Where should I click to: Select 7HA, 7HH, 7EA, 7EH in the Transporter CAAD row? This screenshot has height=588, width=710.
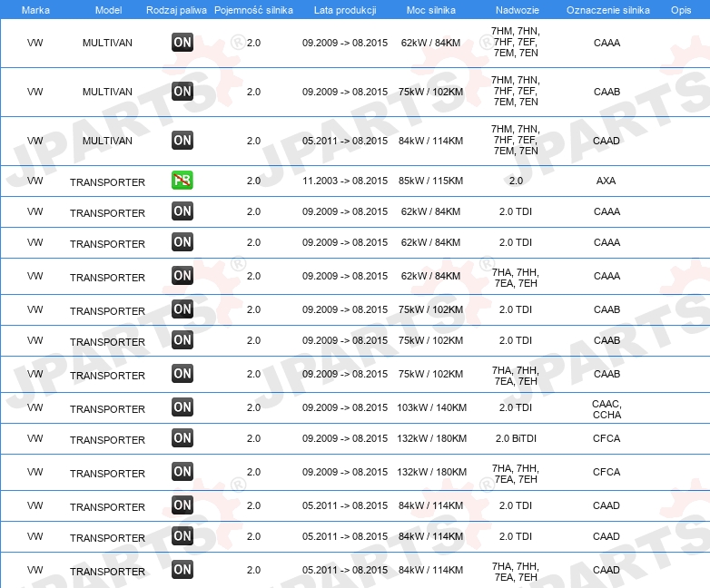516,572
